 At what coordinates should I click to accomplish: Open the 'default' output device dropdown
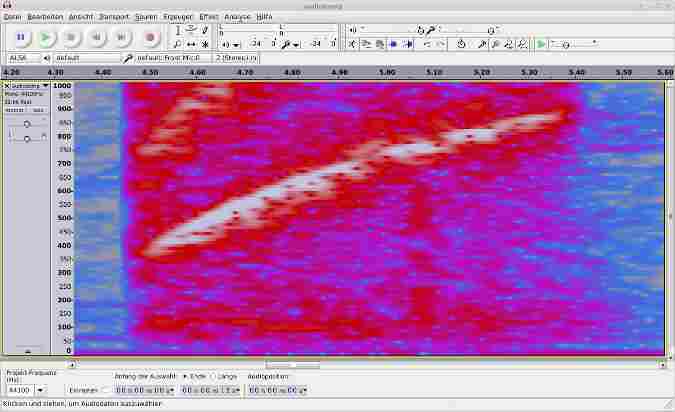tap(87, 58)
